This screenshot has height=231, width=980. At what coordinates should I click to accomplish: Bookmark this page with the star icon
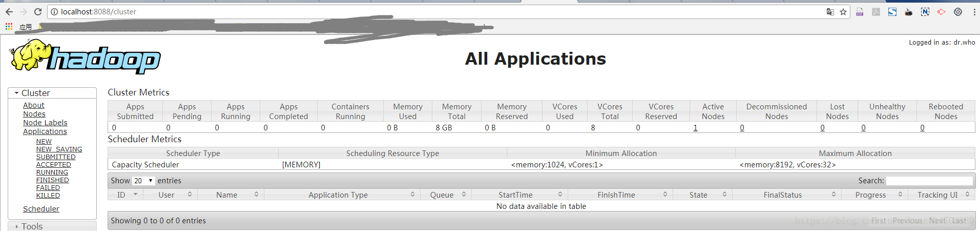click(843, 12)
